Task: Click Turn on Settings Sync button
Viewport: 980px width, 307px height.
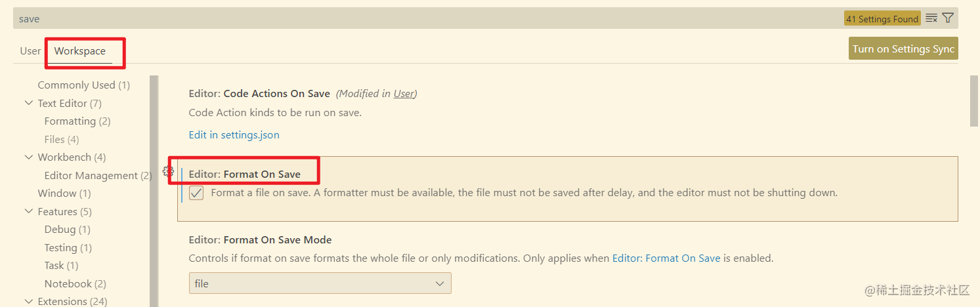Action: point(903,49)
